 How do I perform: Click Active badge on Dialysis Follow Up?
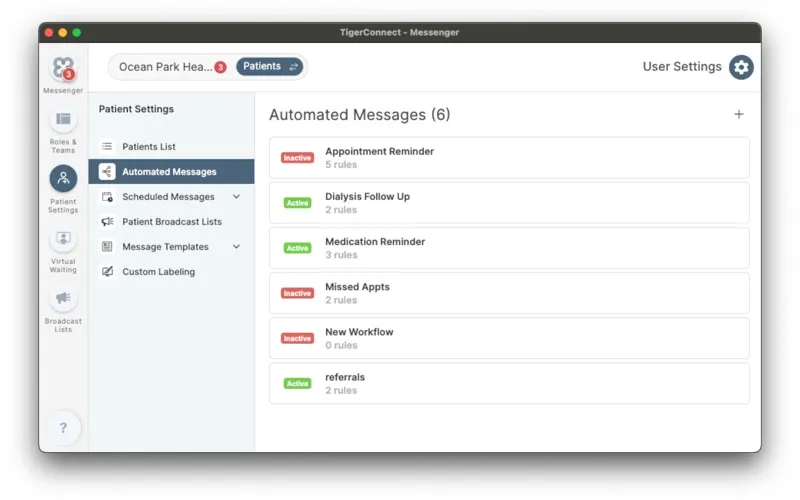pos(297,203)
